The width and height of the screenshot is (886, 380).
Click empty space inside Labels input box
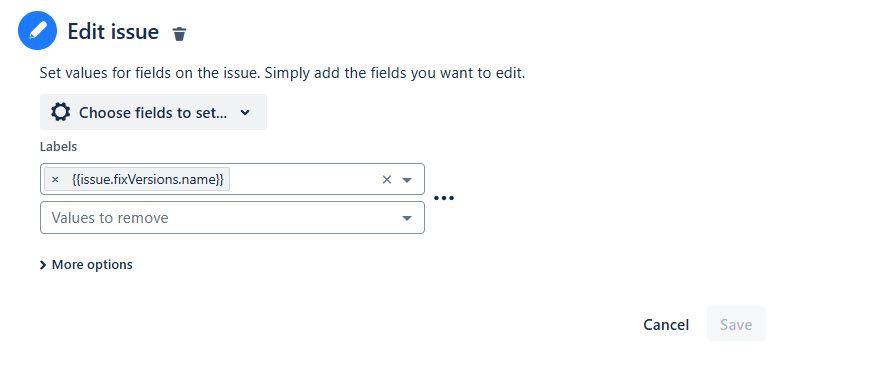pos(303,180)
